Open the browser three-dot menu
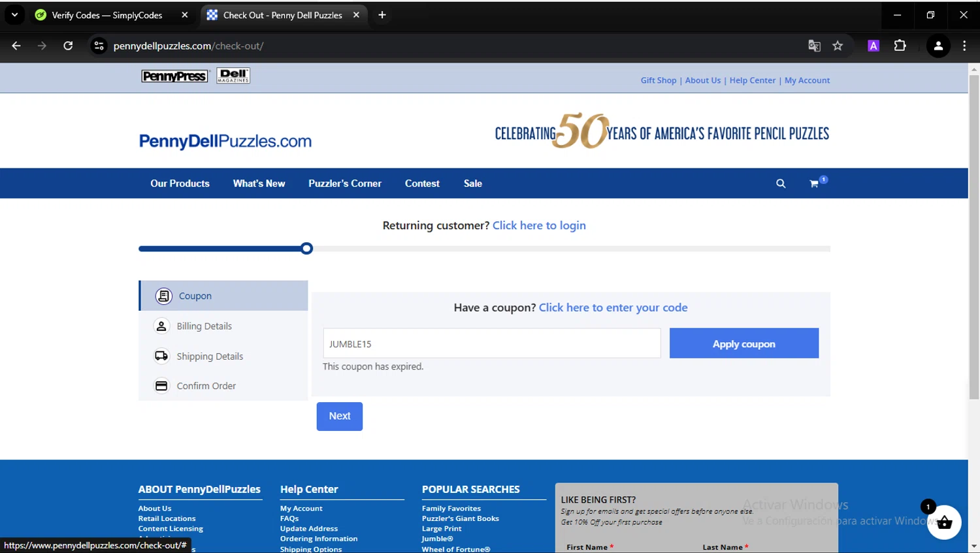Screen dimensions: 980x553 pyautogui.click(x=964, y=46)
